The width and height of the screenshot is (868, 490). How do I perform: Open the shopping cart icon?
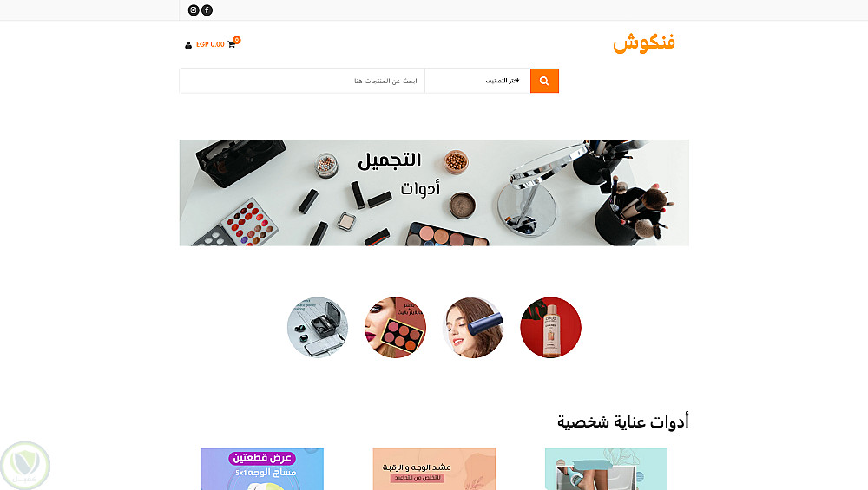coord(232,44)
